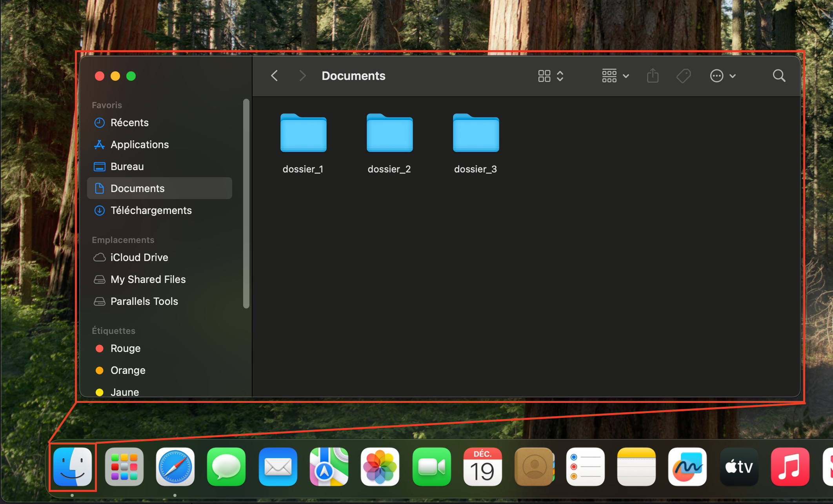Select the dossier_2 folder
833x504 pixels.
[389, 133]
